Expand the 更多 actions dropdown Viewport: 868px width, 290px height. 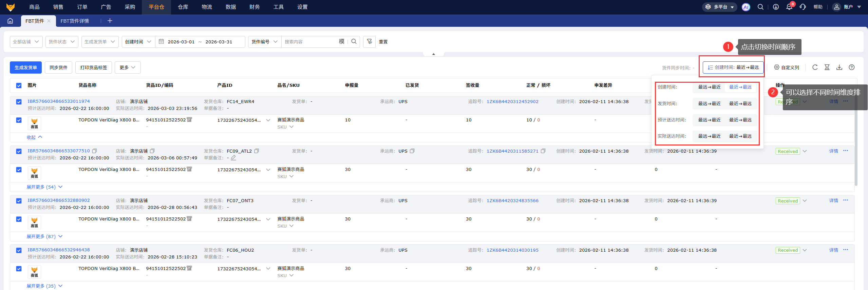(127, 67)
